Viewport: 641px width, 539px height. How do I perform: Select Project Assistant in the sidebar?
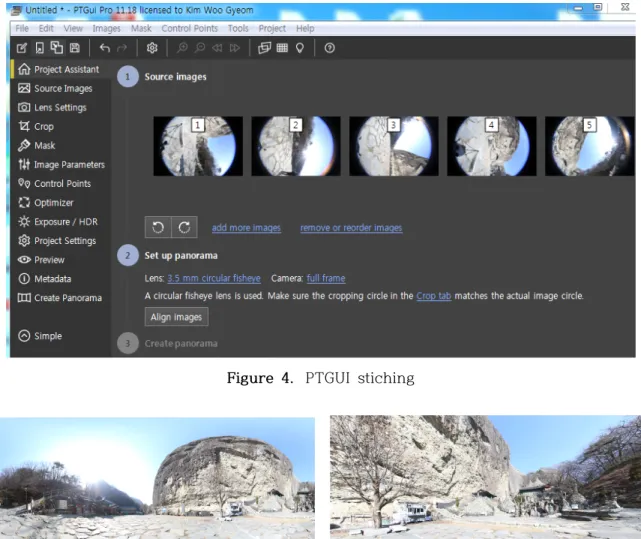click(x=61, y=70)
